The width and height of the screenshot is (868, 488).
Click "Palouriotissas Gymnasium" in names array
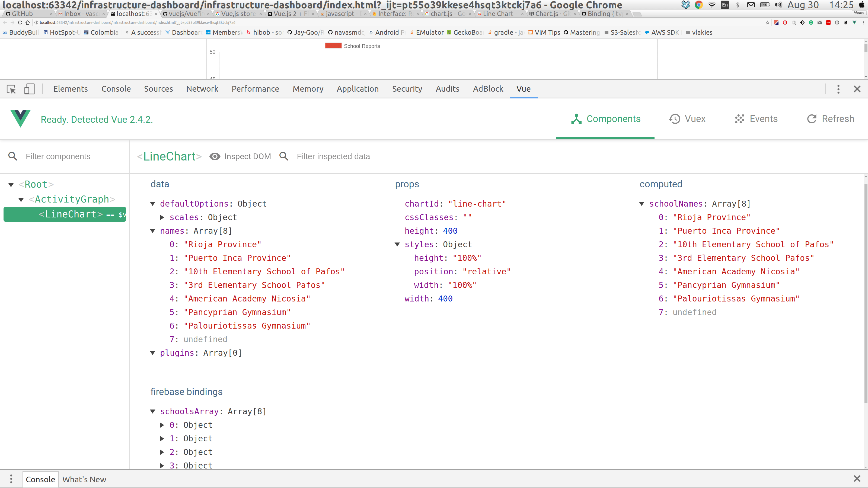pos(247,326)
